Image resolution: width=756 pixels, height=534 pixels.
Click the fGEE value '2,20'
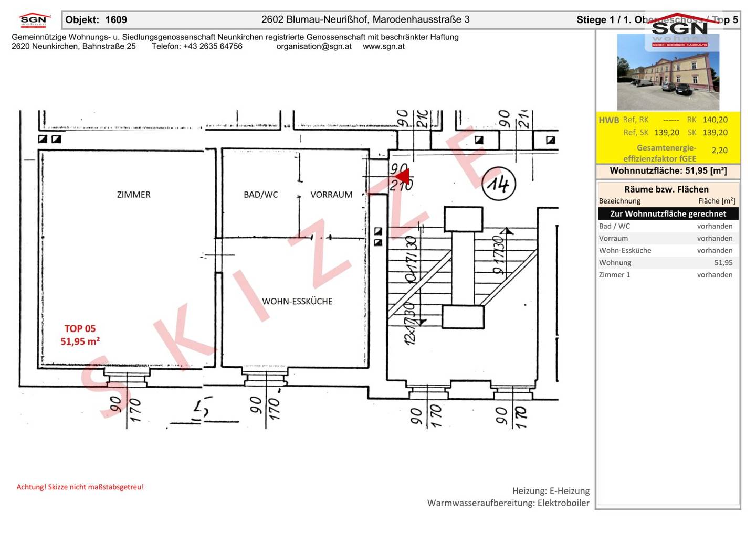[x=719, y=151]
